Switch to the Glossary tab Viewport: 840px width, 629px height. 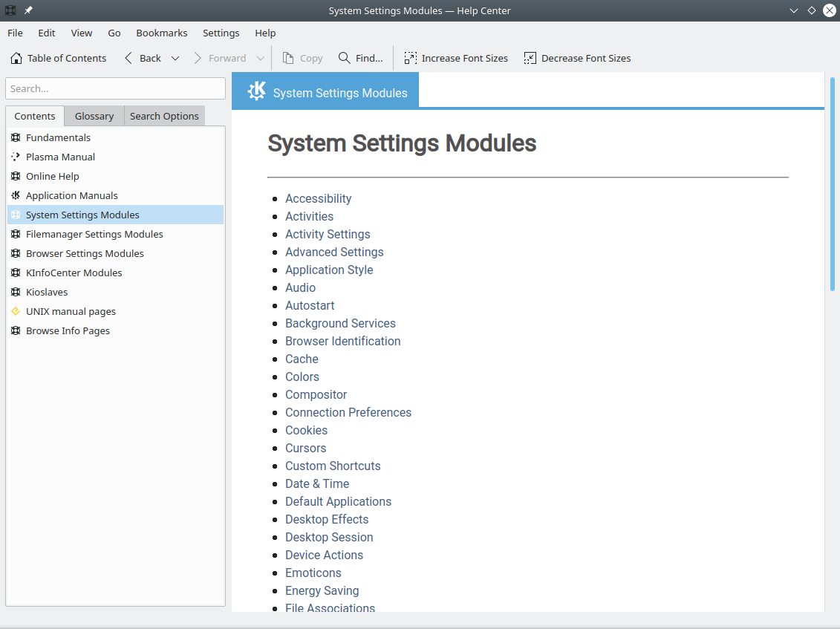coord(94,116)
